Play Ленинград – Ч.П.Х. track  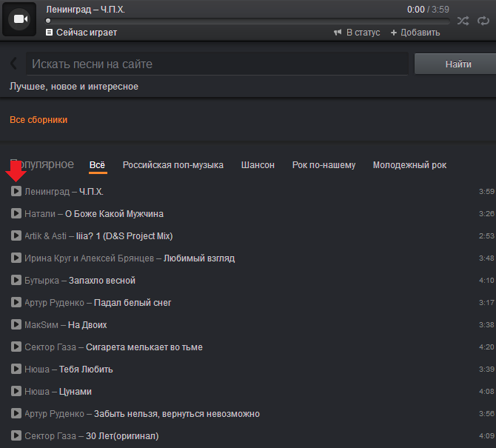point(16,191)
